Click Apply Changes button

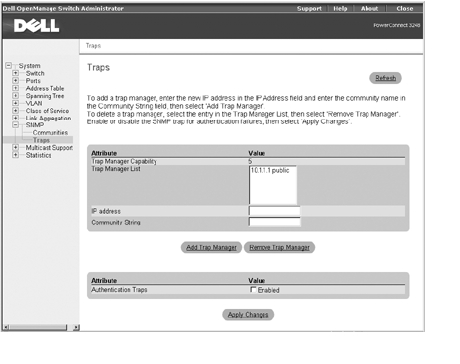pos(248,315)
